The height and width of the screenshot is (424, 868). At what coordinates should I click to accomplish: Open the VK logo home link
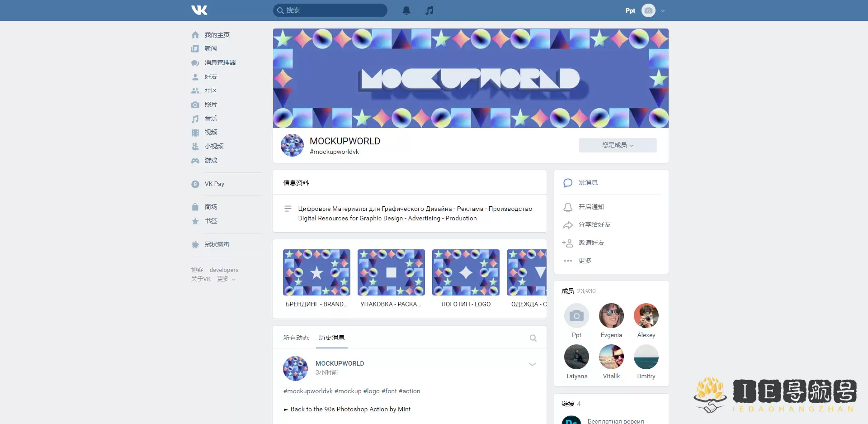pos(199,10)
